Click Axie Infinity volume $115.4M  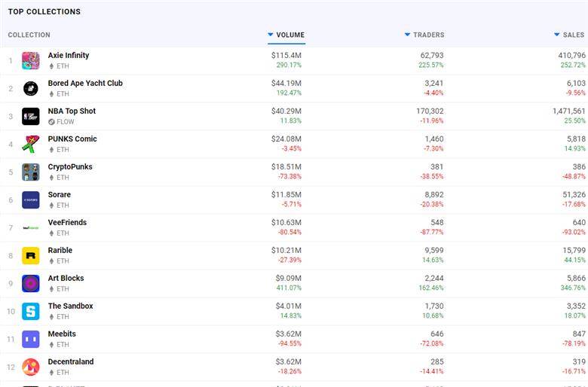(286, 56)
